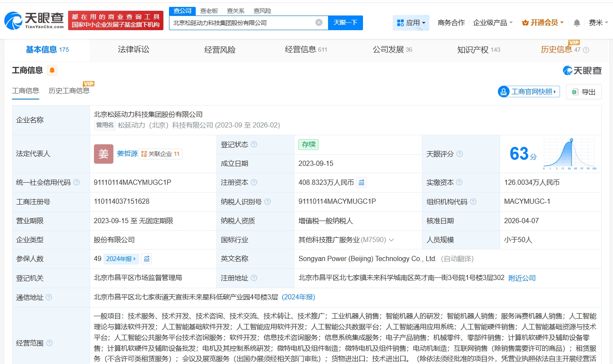The height and width of the screenshot is (364, 613).
Task: Open the notification bell in the header
Action: click(x=577, y=23)
